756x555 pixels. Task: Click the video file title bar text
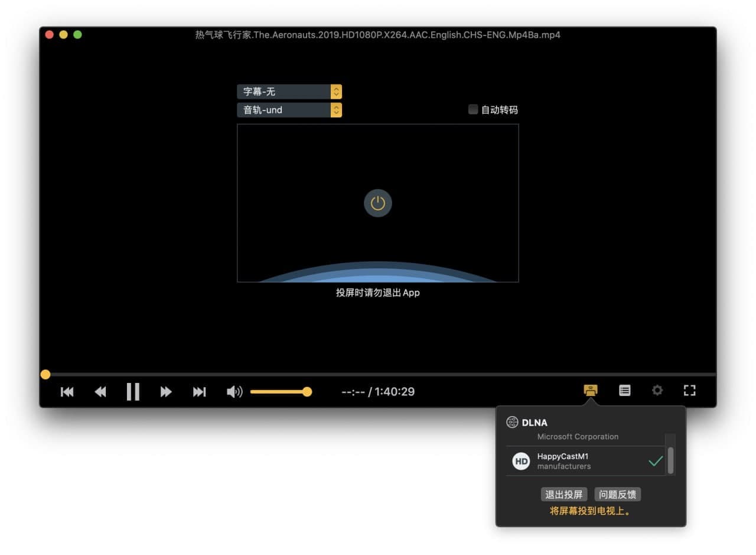(x=378, y=35)
